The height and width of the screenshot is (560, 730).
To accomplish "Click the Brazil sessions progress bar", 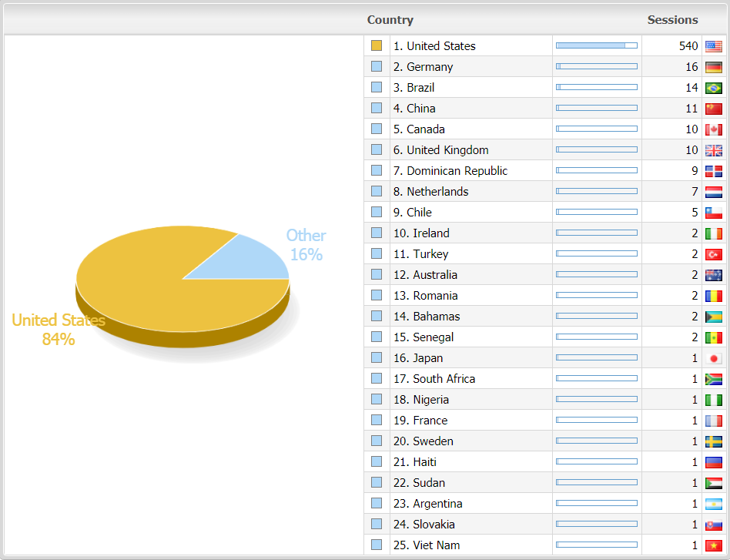I will point(596,87).
